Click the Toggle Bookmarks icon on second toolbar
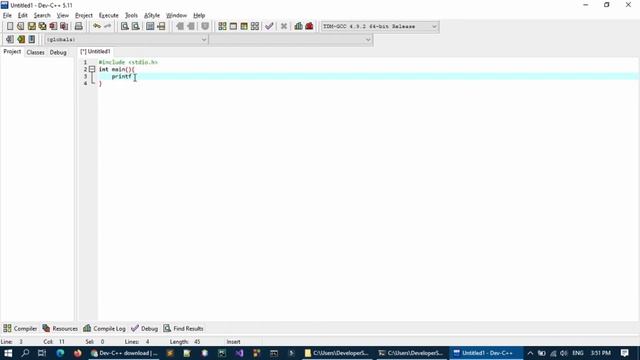Screen dimensions: 640x360 (21, 39)
